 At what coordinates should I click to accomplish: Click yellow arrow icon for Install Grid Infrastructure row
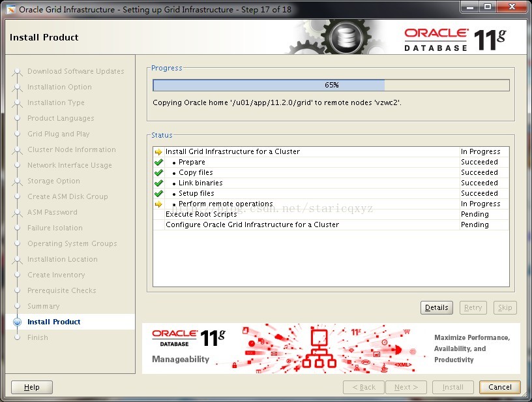coord(158,152)
